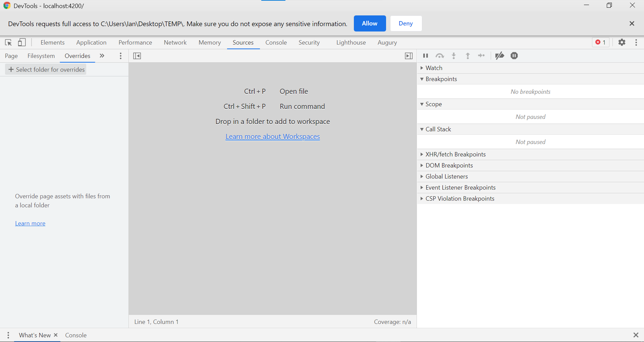Open DevTools settings gear
The image size is (644, 342).
pos(622,43)
